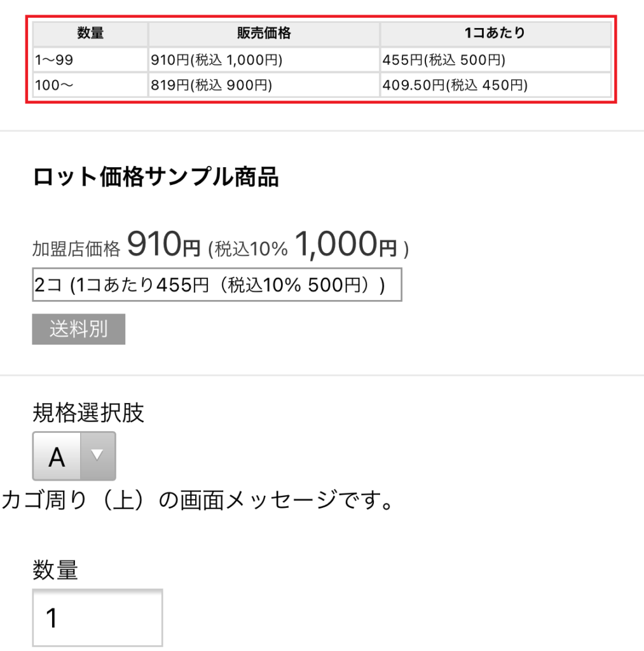Click the 販売価格 column header
The height and width of the screenshot is (651, 644).
tap(264, 34)
